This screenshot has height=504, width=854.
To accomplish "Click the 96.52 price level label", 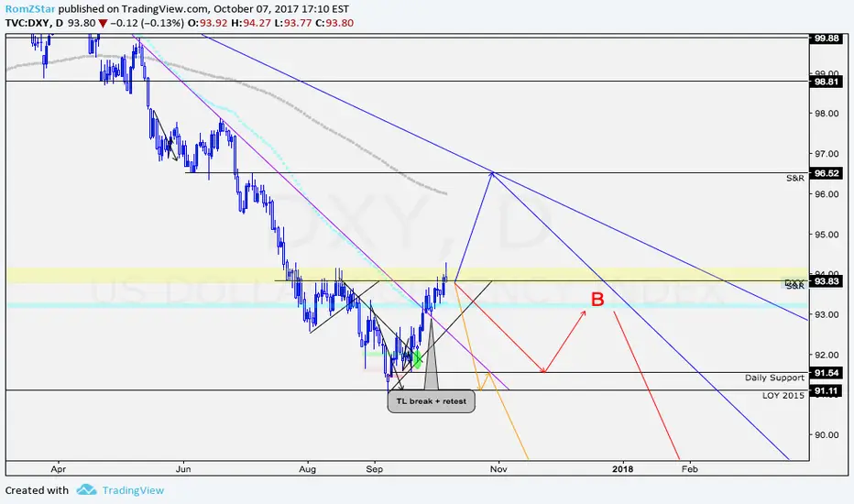I will pyautogui.click(x=827, y=173).
